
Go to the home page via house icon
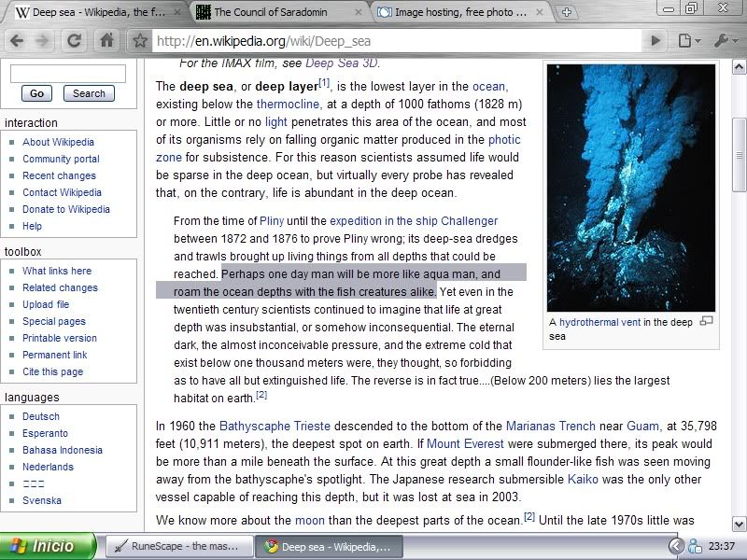(106, 41)
